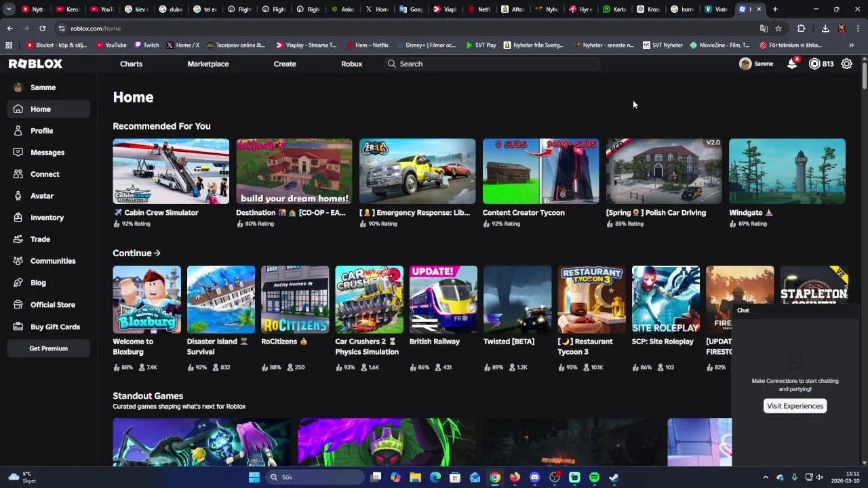Screen dimensions: 868x488
Task: Open the settings gear icon in Roblox header
Action: coord(847,64)
